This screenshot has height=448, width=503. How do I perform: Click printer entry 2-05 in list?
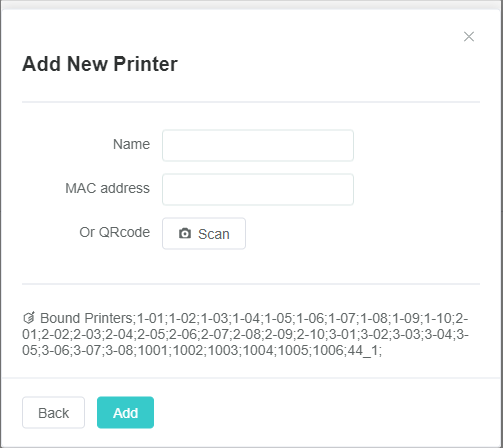point(151,334)
